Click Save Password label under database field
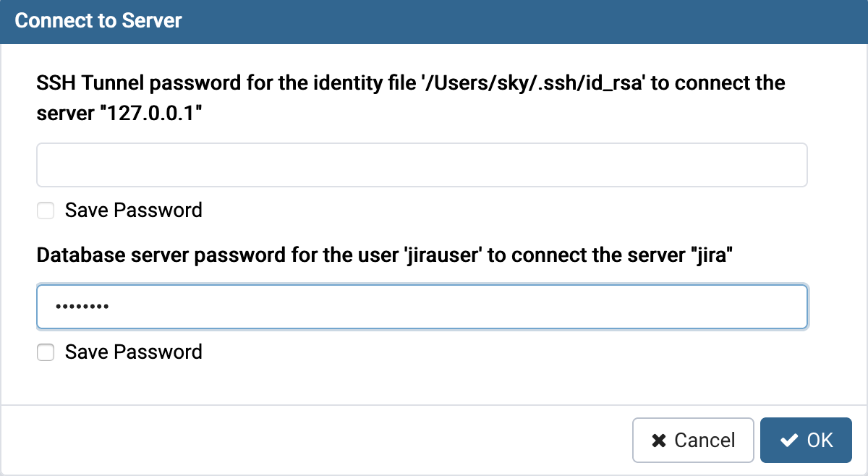 (x=133, y=352)
